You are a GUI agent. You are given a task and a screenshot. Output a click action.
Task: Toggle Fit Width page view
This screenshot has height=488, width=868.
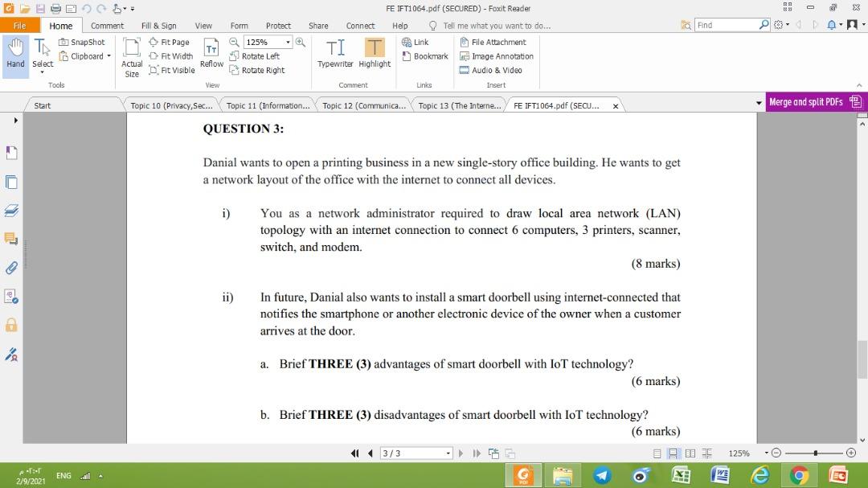click(171, 55)
